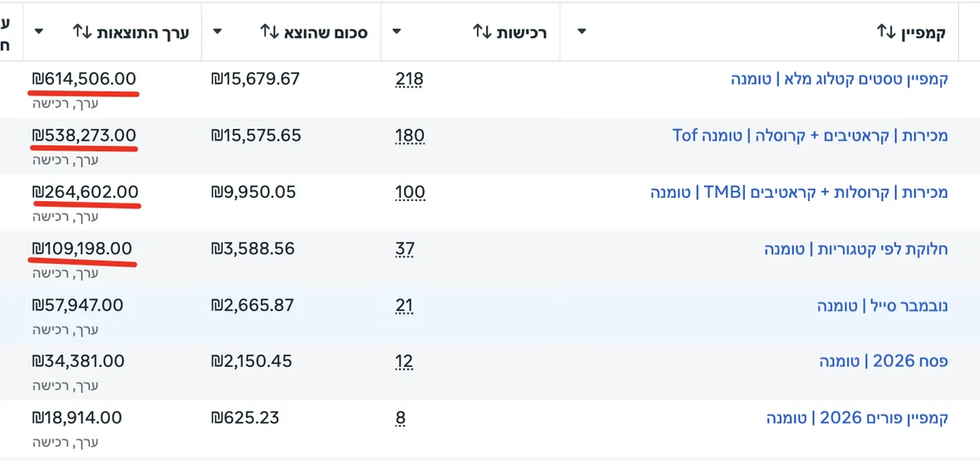
Task: Open dropdown menu of רכישות column
Action: pyautogui.click(x=396, y=32)
